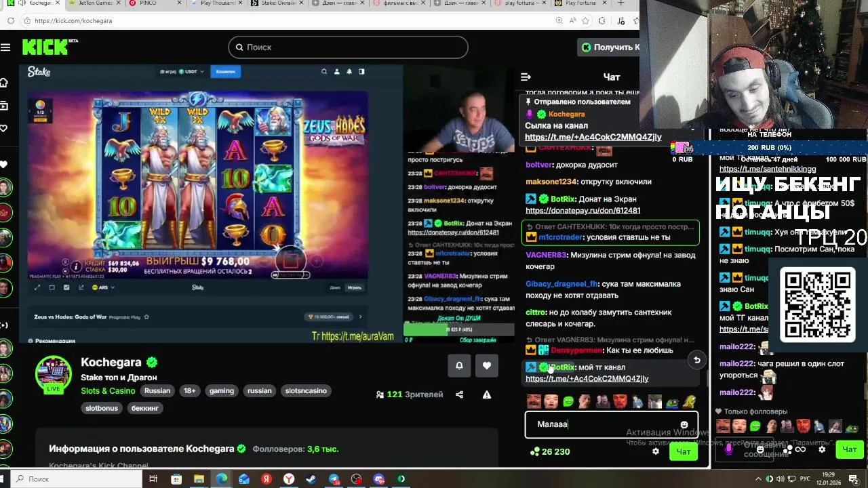The width and height of the screenshot is (868, 488).
Task: Open the emoji picker in the chat input
Action: (684, 425)
